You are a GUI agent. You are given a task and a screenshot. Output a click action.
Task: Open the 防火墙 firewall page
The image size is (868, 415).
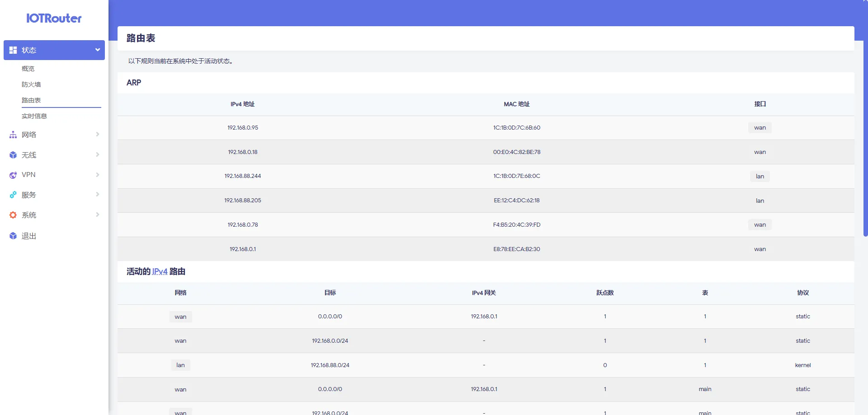point(31,84)
